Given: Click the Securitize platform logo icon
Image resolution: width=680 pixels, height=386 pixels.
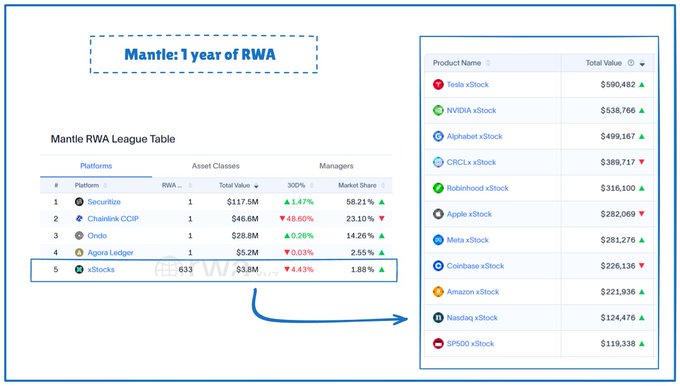Looking at the screenshot, I should tap(79, 202).
